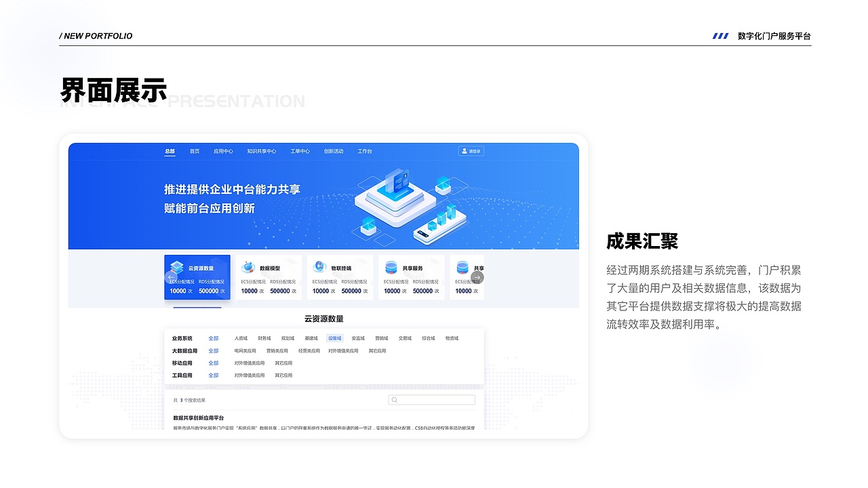This screenshot has height=488, width=868.
Task: Click the 请登录 login button
Action: (471, 151)
